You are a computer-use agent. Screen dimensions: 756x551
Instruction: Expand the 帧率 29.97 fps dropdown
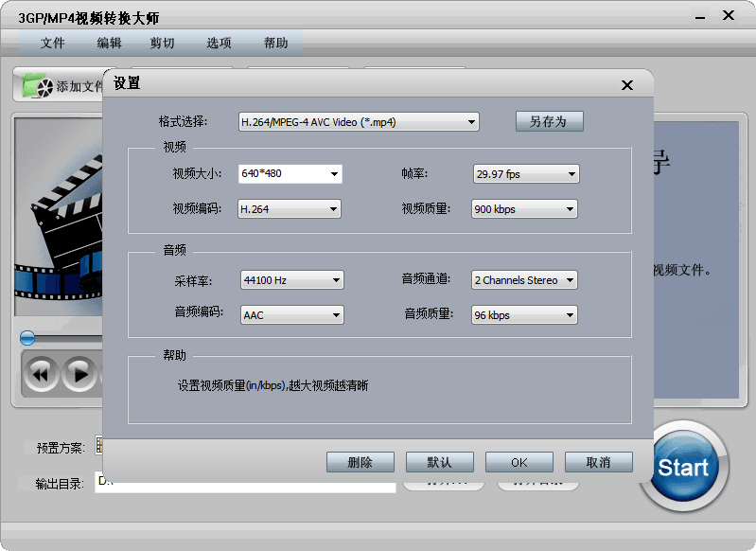(526, 174)
